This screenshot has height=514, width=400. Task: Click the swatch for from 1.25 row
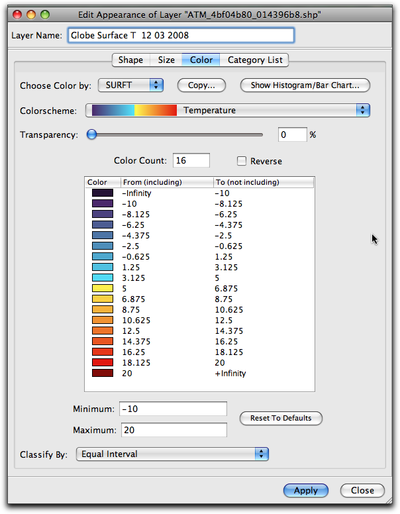point(103,267)
